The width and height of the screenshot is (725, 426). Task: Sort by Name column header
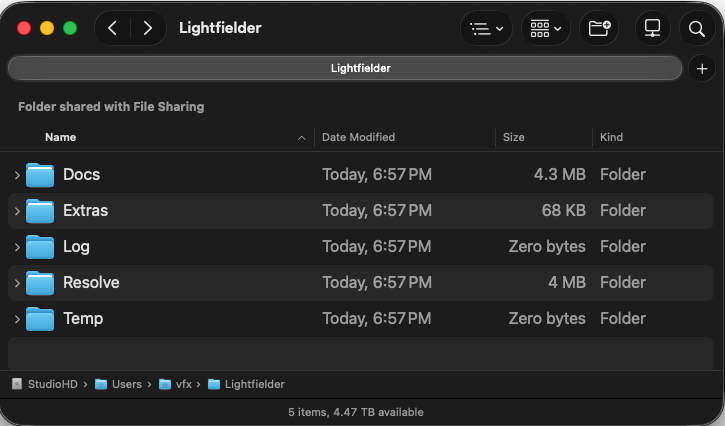pos(61,137)
